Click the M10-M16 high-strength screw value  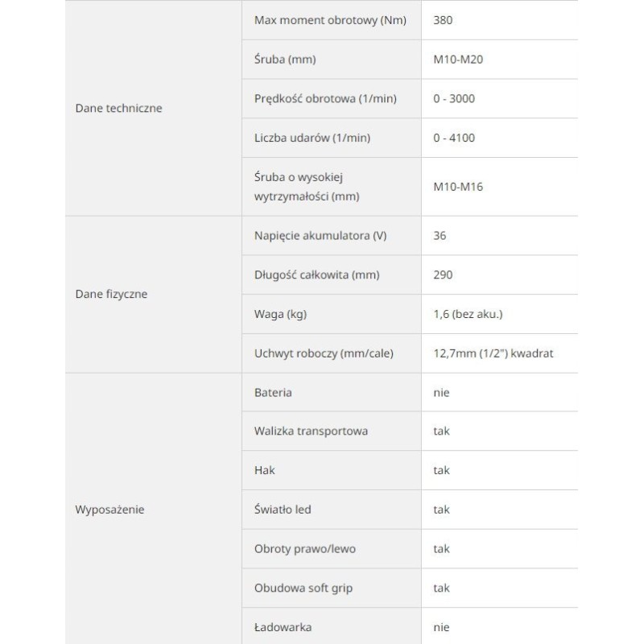pyautogui.click(x=456, y=186)
